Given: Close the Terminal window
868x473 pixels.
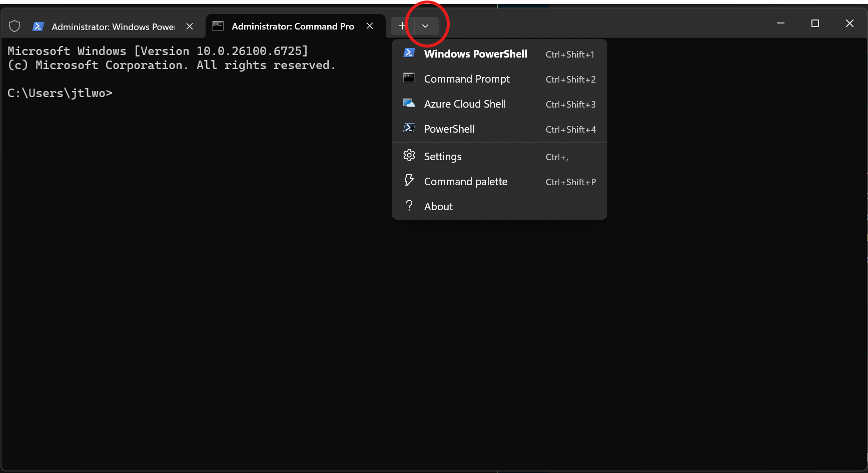Looking at the screenshot, I should pyautogui.click(x=849, y=24).
